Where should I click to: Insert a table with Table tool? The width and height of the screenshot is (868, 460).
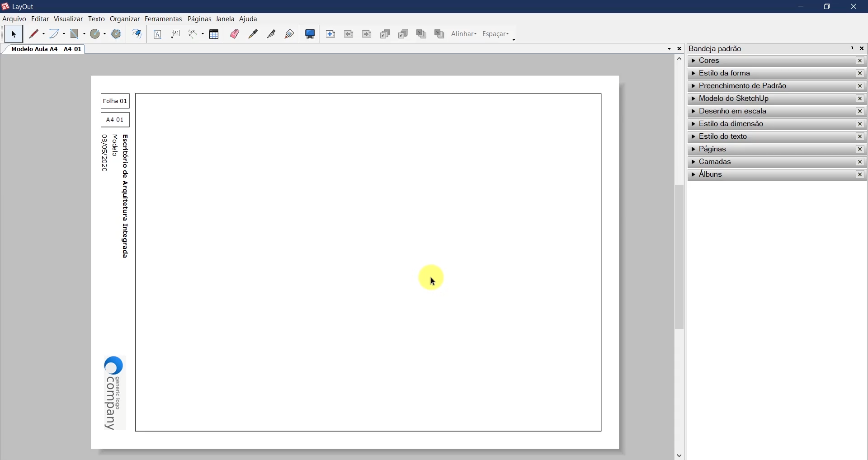[215, 34]
